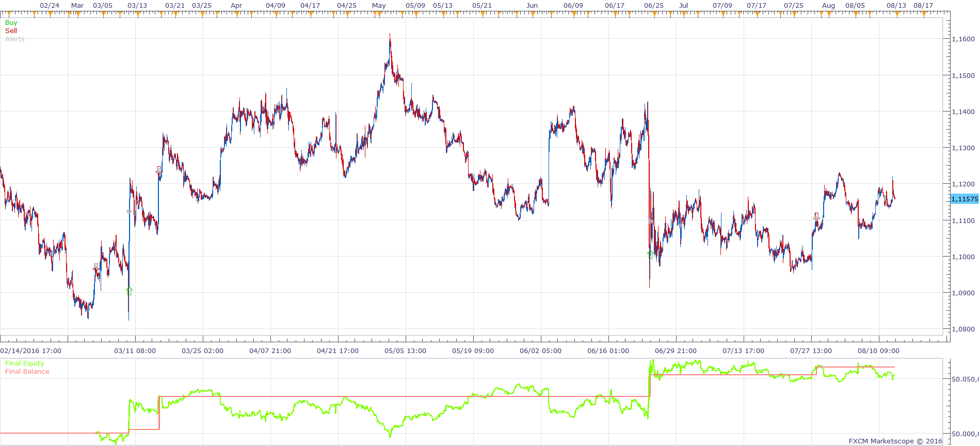The height and width of the screenshot is (446, 980).
Task: Click the 03/11 08:00 time axis label
Action: pyautogui.click(x=135, y=351)
